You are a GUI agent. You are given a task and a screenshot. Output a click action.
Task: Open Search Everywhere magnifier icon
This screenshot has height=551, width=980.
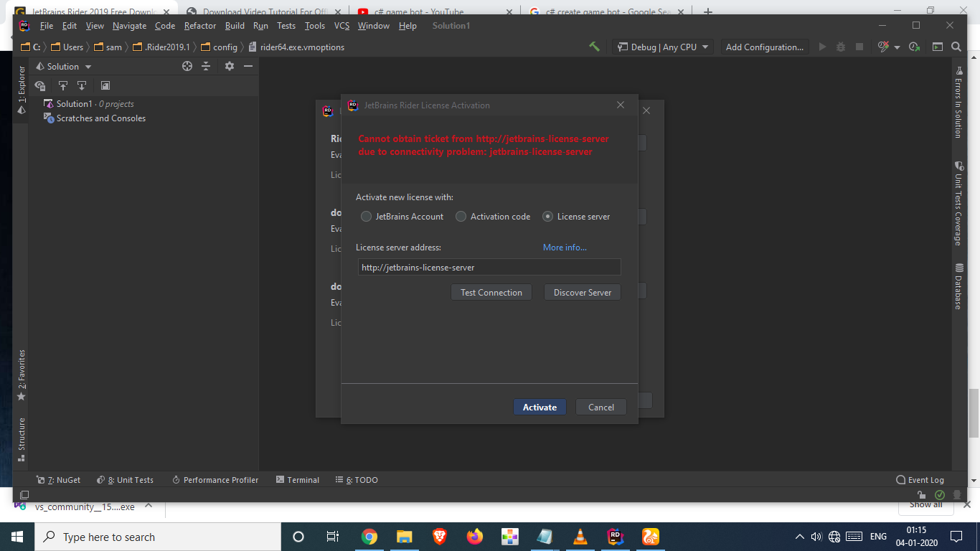[x=956, y=47]
